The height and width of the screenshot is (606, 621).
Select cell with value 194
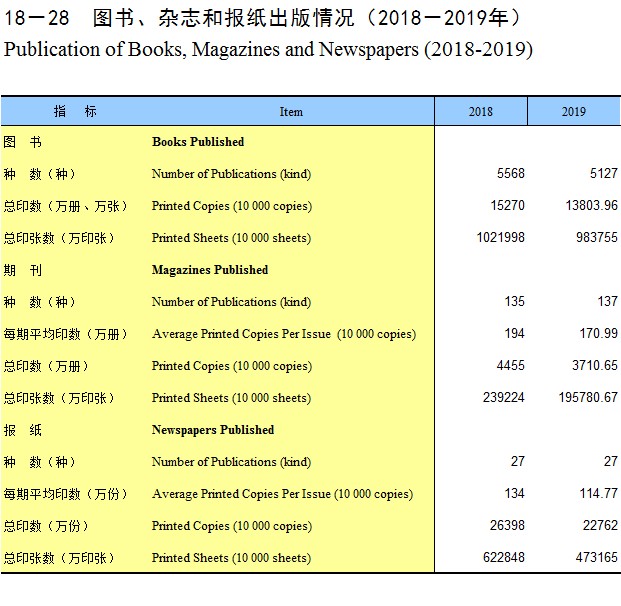514,333
